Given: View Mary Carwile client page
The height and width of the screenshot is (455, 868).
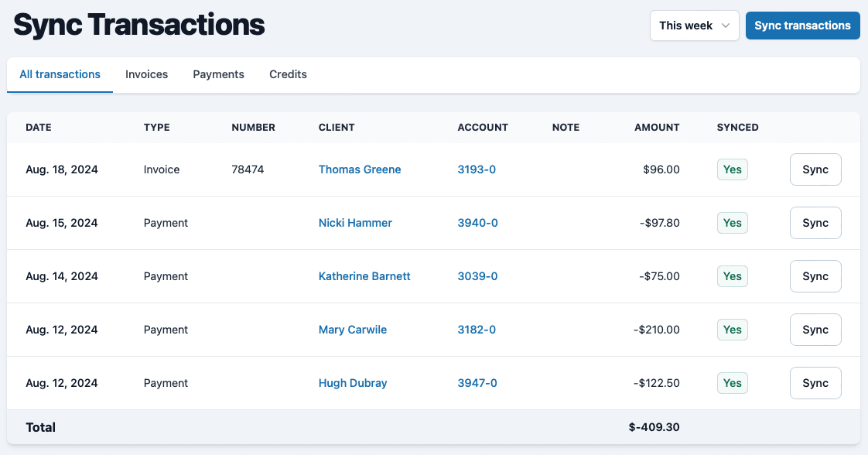Looking at the screenshot, I should point(353,330).
